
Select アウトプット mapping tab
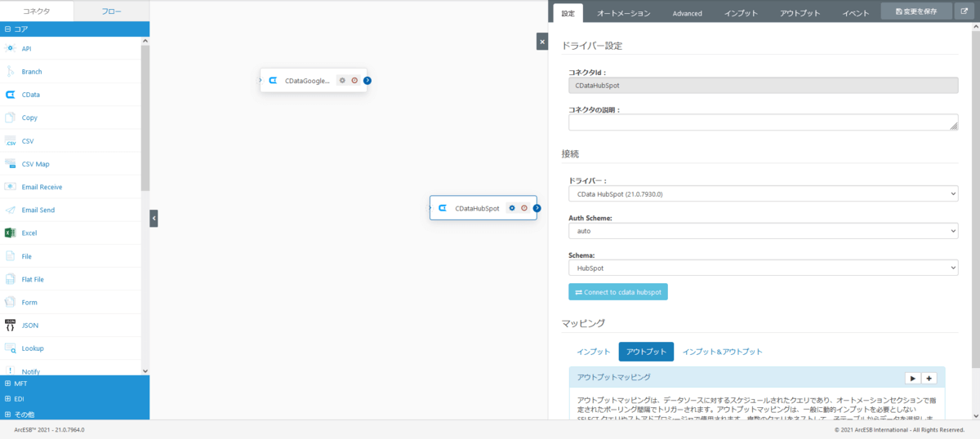click(646, 352)
